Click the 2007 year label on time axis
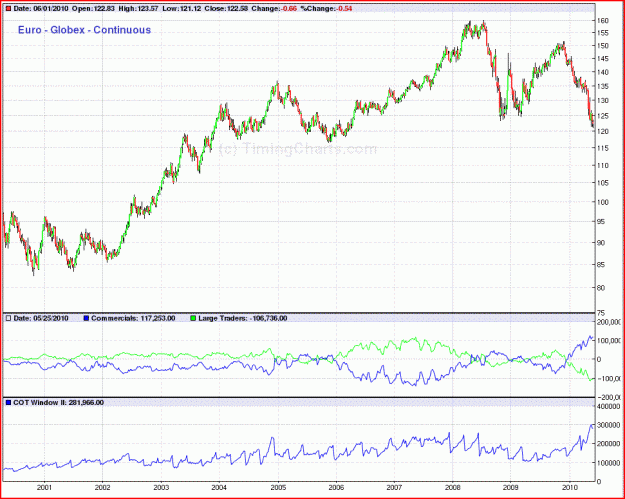The height and width of the screenshot is (499, 625). pos(394,487)
